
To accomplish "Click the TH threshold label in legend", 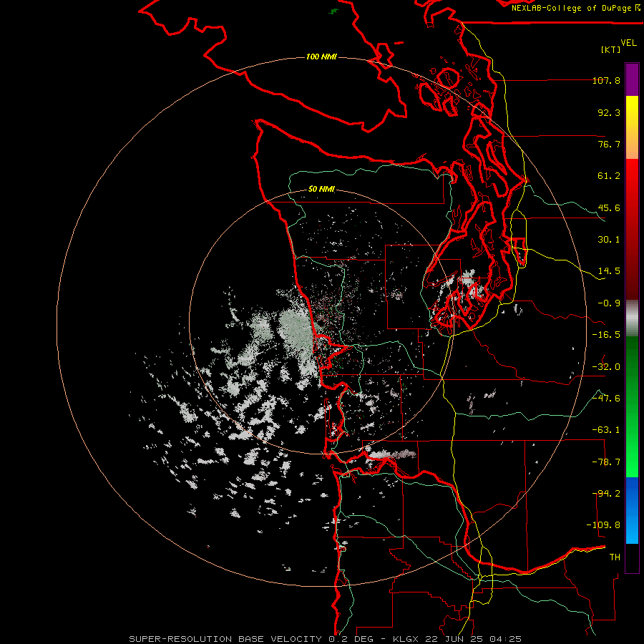I will point(615,557).
